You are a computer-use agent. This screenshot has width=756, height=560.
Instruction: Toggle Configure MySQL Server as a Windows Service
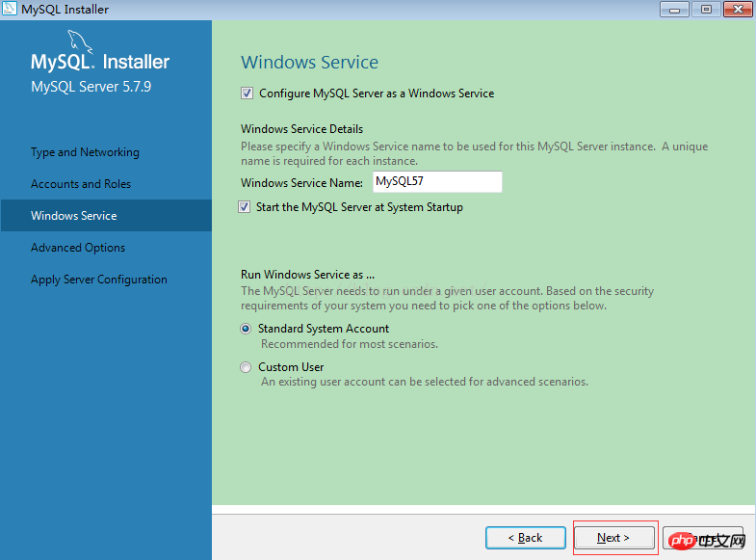pos(247,93)
